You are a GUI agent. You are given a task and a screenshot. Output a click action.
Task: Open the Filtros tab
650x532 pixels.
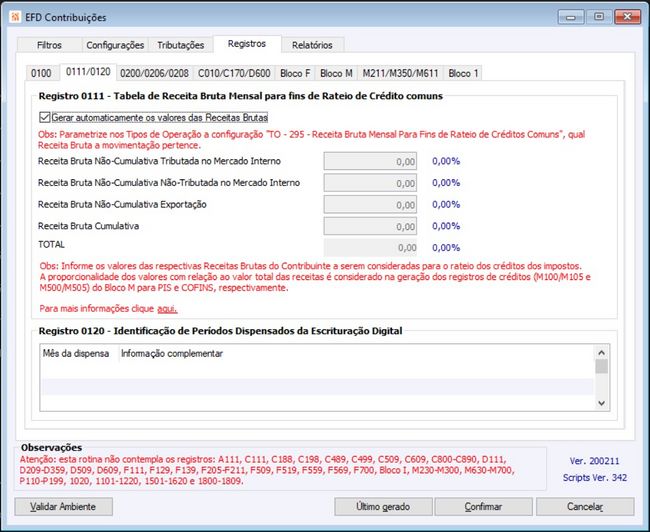pos(49,45)
